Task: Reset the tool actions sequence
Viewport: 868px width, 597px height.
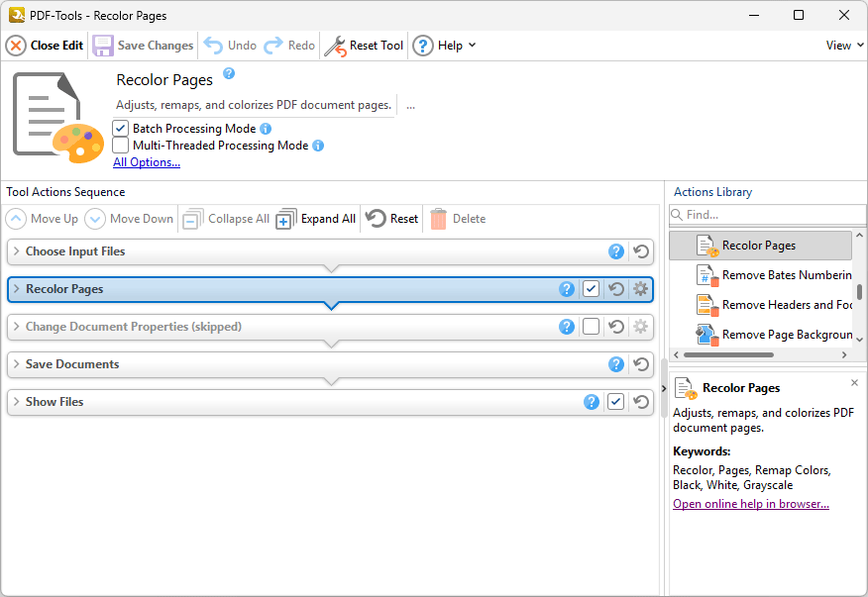Action: click(391, 219)
